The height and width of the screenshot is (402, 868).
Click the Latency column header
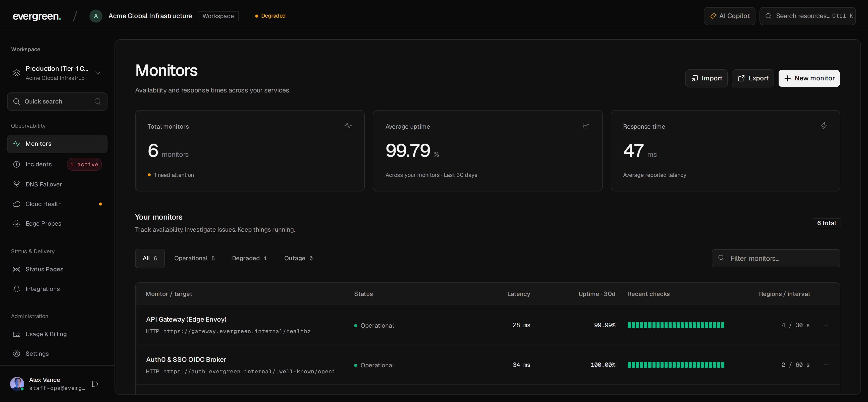pyautogui.click(x=519, y=294)
